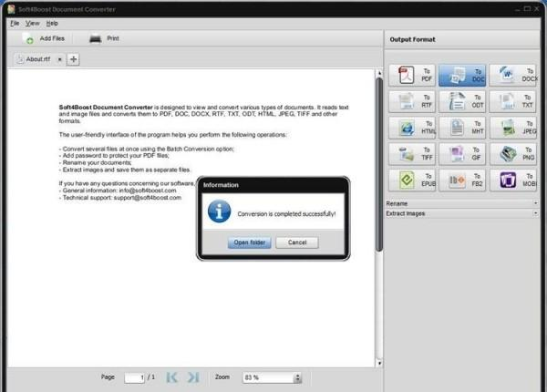Select the To ODT output format
Viewport: 547px width, 392px height.
pos(462,101)
